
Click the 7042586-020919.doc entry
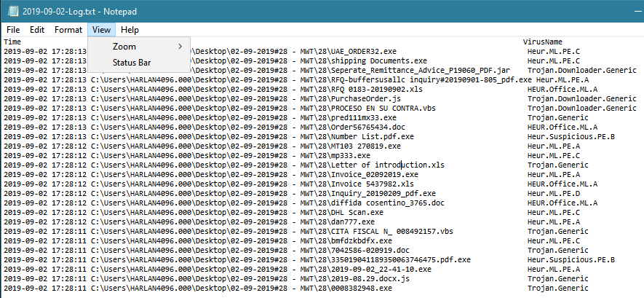pos(370,250)
